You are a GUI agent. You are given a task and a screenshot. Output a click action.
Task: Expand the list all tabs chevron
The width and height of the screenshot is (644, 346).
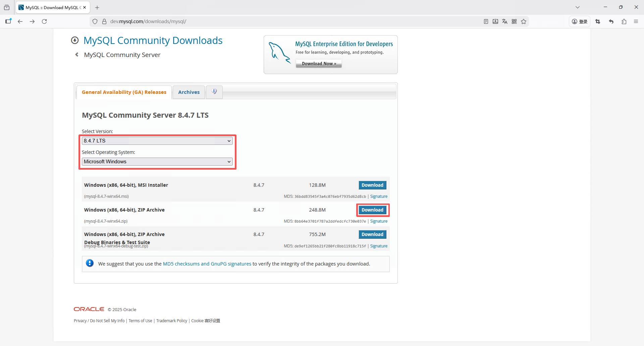point(578,7)
